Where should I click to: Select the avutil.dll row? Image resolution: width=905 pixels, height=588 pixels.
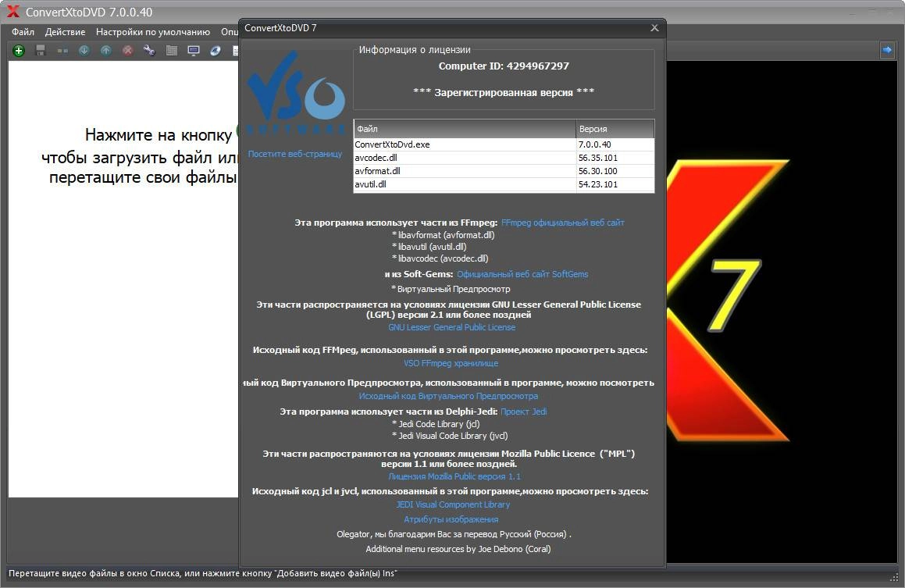point(504,184)
